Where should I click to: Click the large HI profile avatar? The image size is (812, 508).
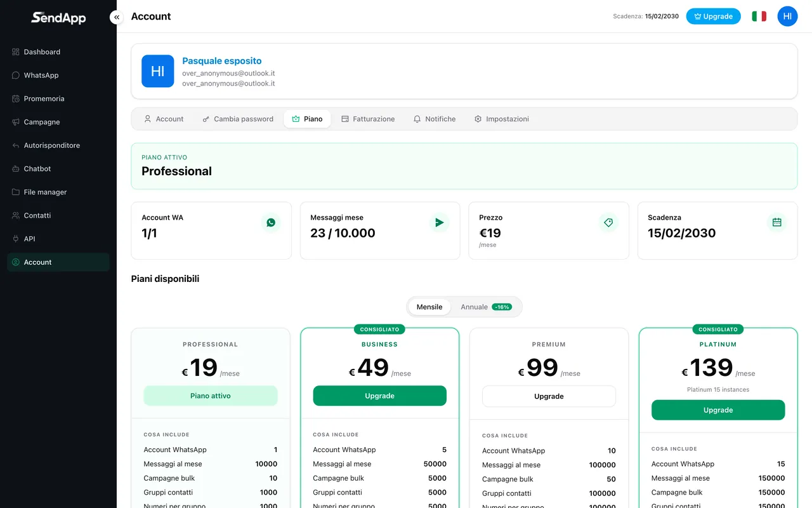coord(157,71)
